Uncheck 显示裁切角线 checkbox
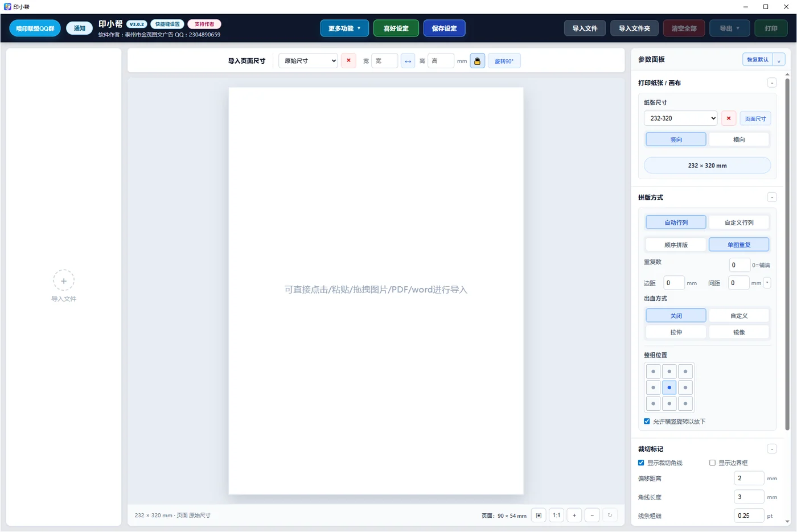Screen dimensions: 797x532 641,463
